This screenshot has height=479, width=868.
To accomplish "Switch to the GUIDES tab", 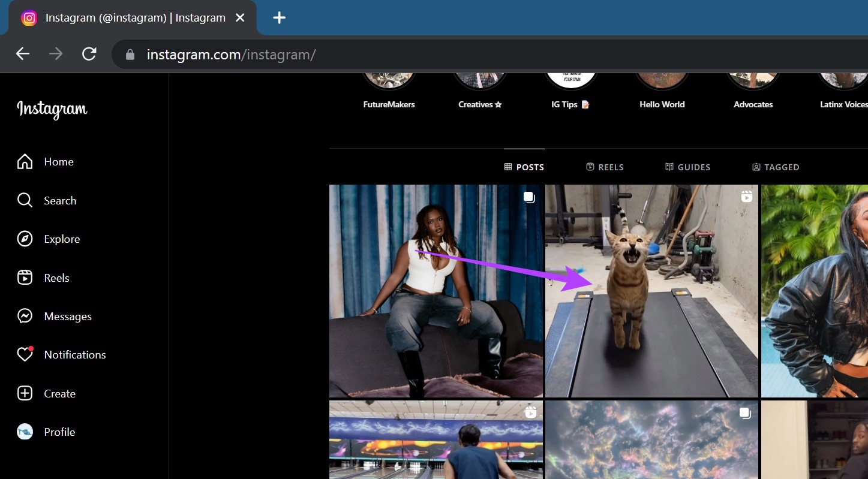I will click(687, 167).
